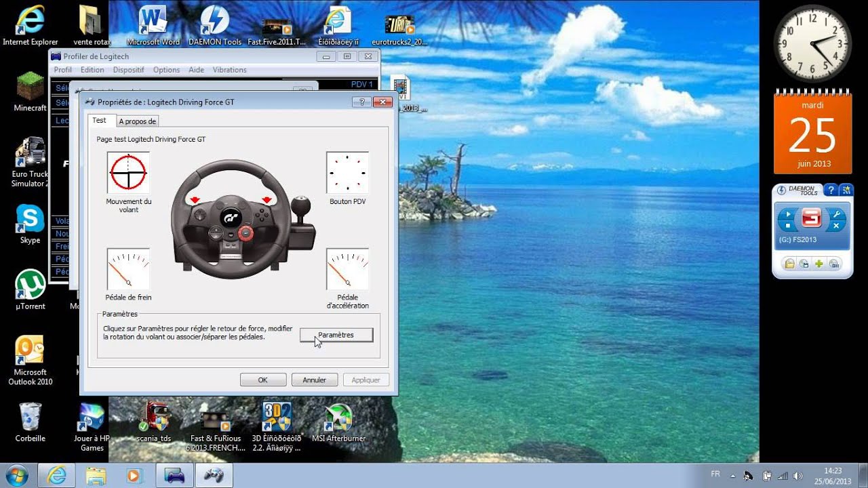The width and height of the screenshot is (868, 488).
Task: Click the folder mount icon in DAEMON gadget
Action: tap(789, 264)
